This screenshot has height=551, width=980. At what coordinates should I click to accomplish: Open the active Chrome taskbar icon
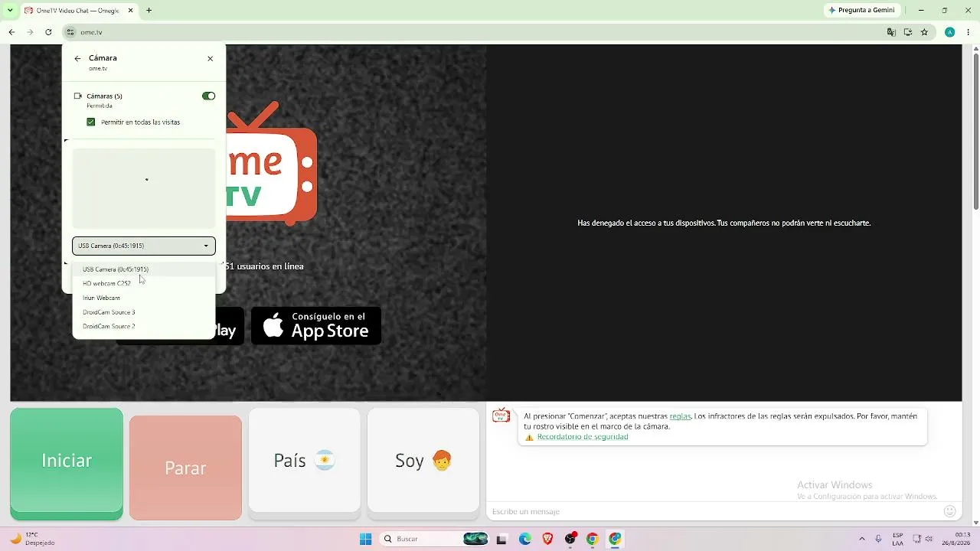click(615, 539)
